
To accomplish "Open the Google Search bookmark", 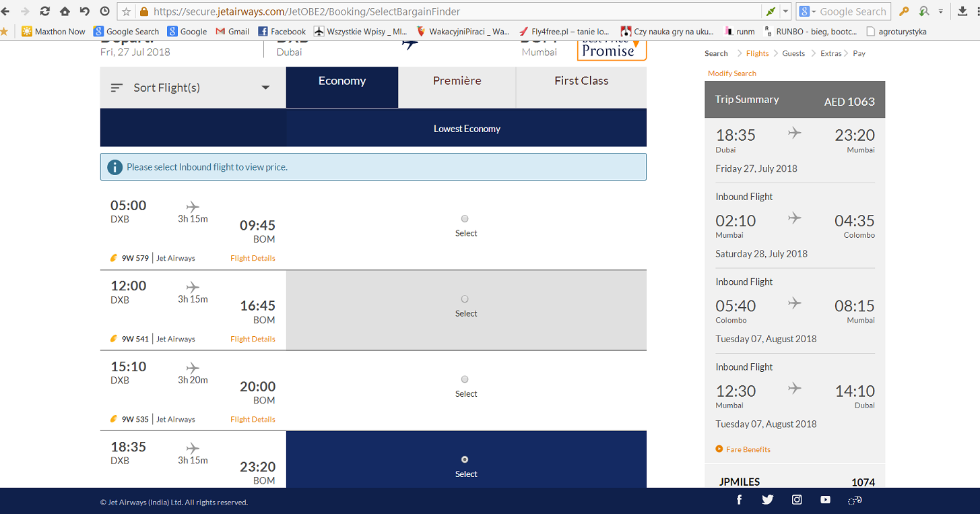I will (x=126, y=31).
